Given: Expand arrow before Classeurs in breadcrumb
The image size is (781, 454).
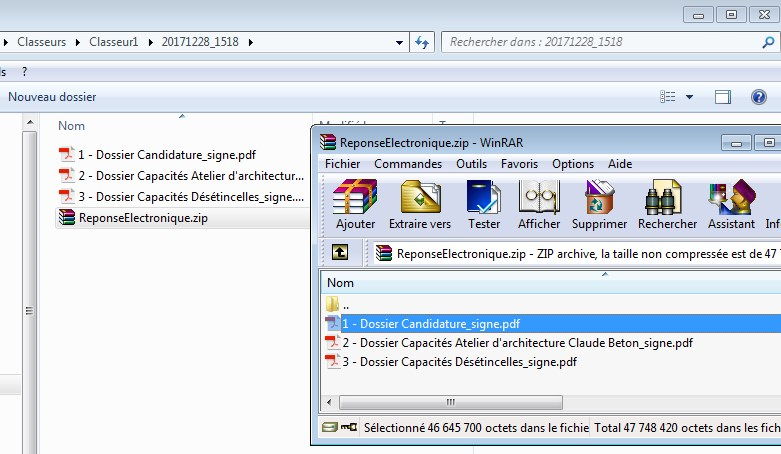Looking at the screenshot, I should pos(5,42).
